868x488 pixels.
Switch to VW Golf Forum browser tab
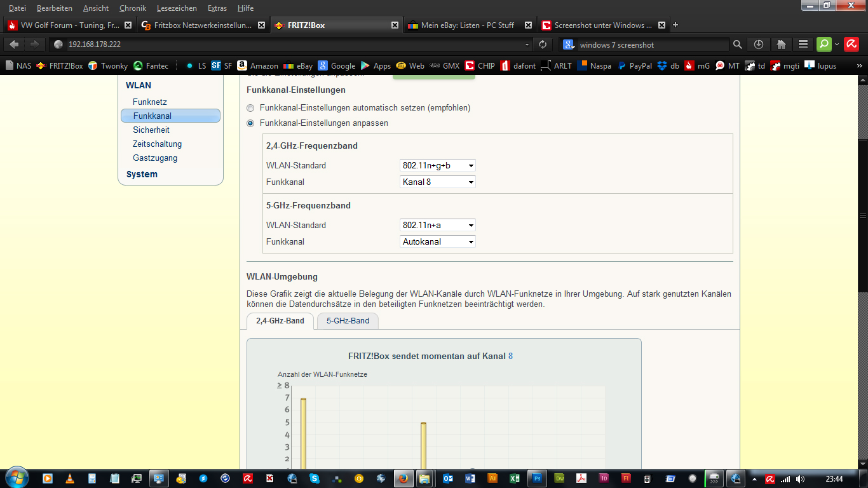(x=69, y=25)
